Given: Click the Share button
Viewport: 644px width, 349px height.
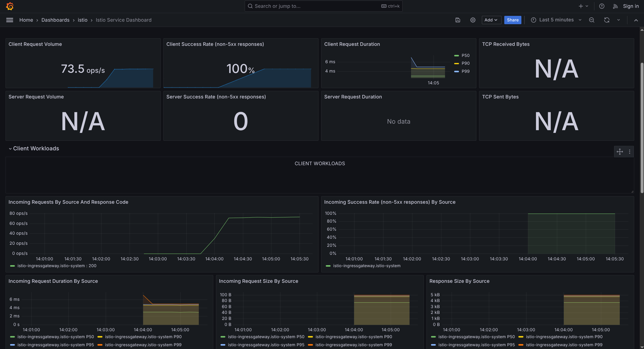Looking at the screenshot, I should [x=512, y=20].
